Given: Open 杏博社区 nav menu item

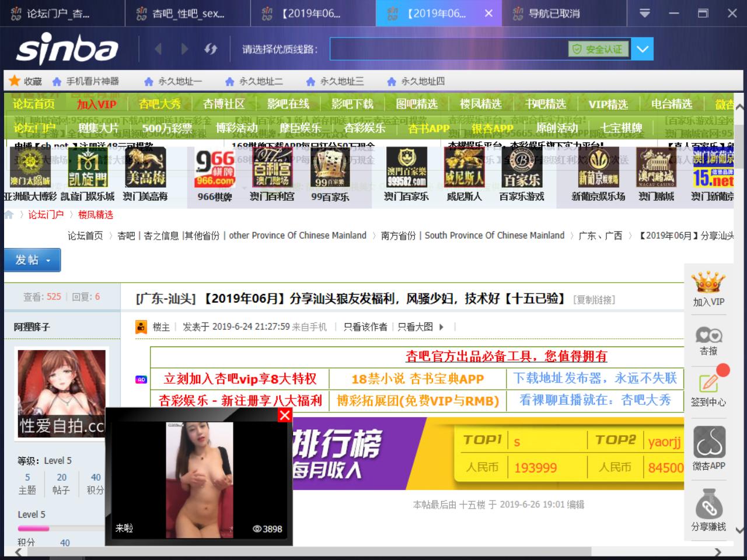Looking at the screenshot, I should (x=224, y=104).
